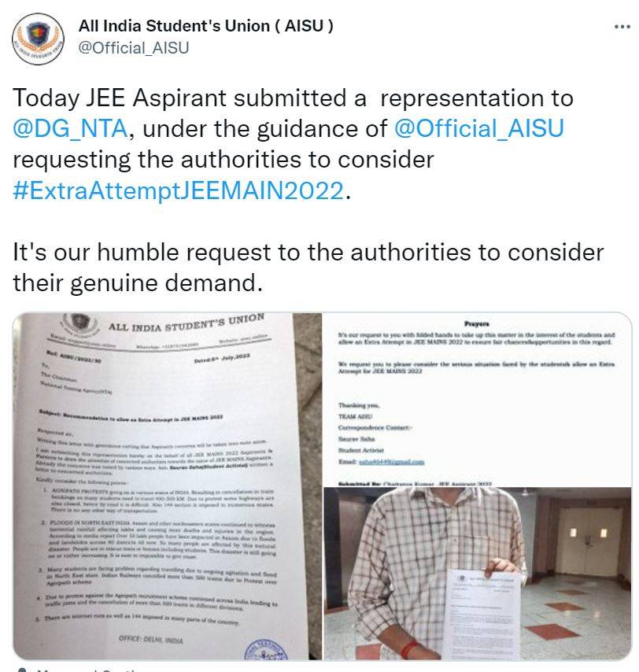639x672 pixels.
Task: Select the tagged-people icon below the images
Action: coord(21,669)
